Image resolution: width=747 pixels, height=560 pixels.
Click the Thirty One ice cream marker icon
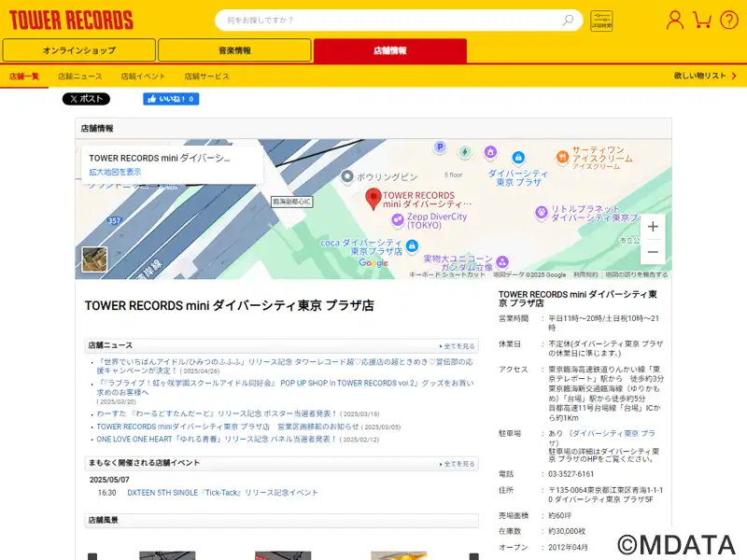tap(563, 156)
